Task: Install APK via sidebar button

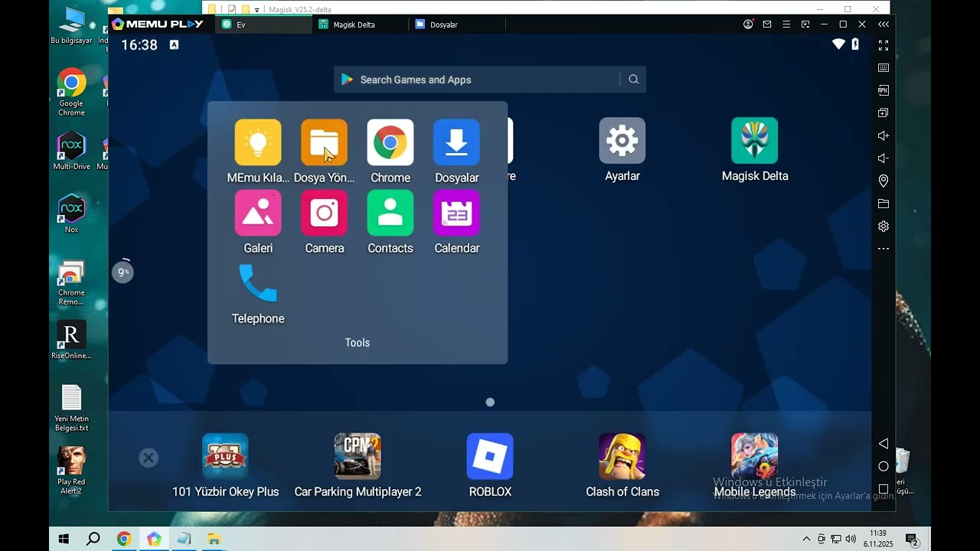Action: (x=884, y=90)
